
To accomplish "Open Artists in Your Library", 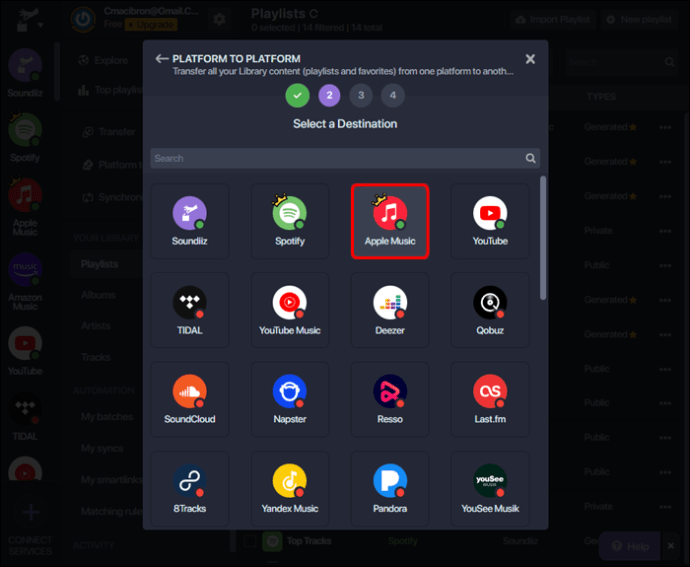I will coord(95,326).
